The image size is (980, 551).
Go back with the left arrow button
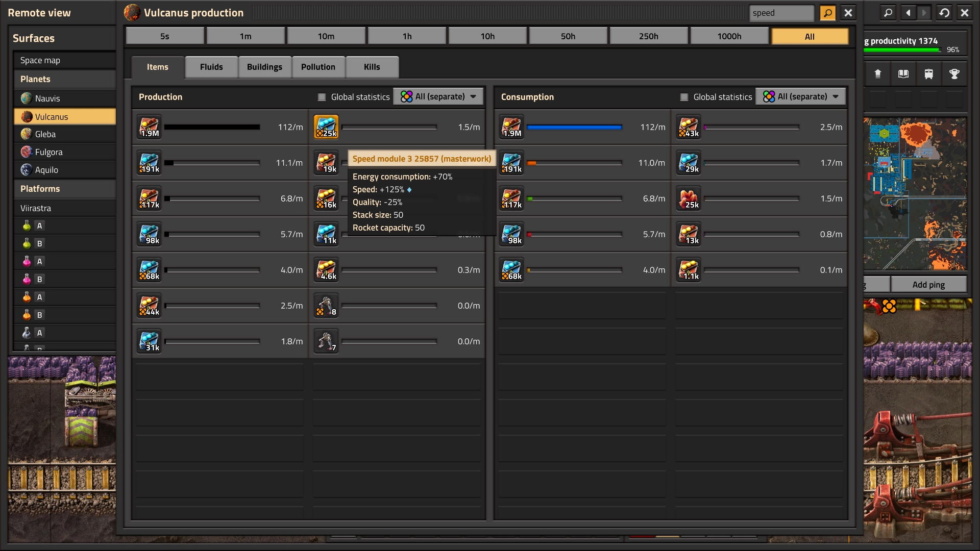(908, 13)
